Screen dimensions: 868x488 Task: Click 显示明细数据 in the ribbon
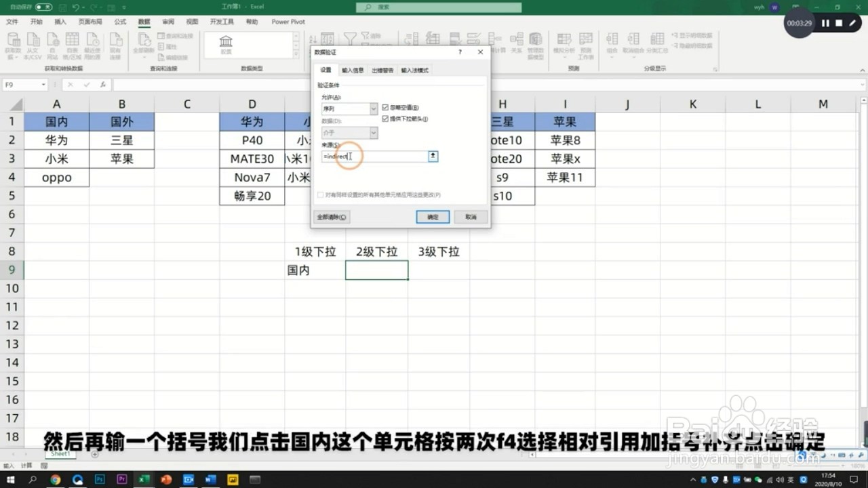coord(692,35)
